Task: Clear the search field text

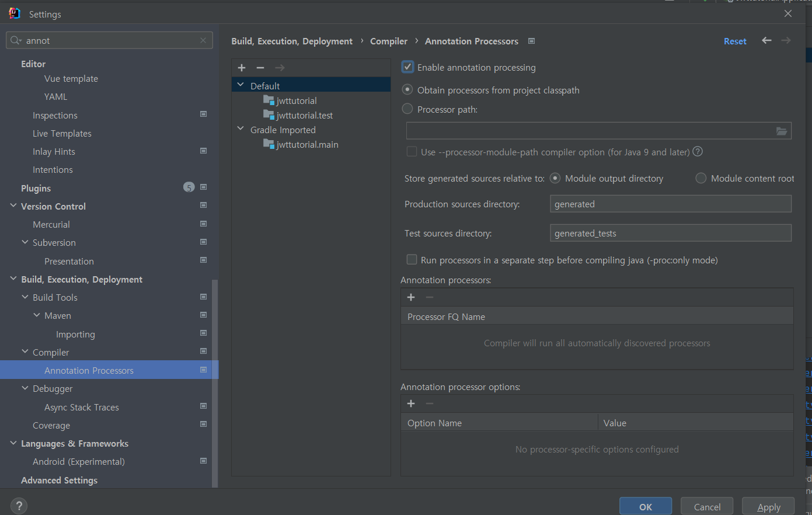Action: click(x=203, y=40)
